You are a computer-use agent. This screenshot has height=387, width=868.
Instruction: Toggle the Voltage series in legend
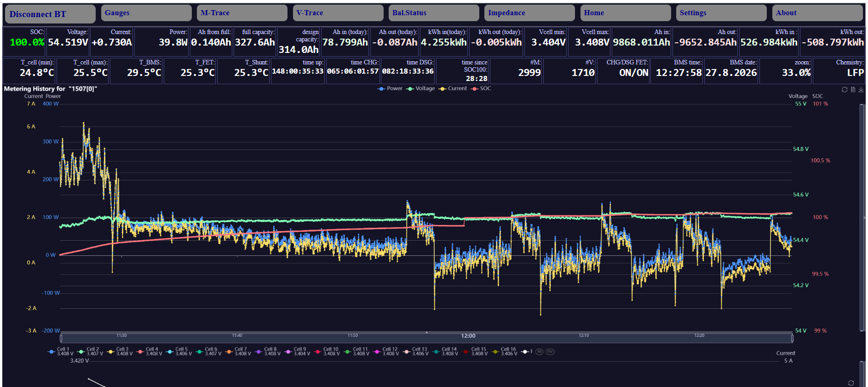421,88
